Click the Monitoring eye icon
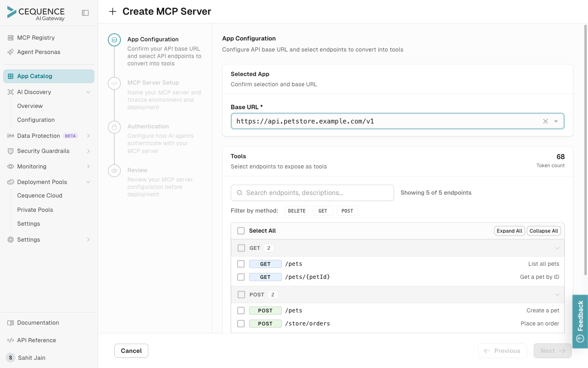 (x=11, y=166)
